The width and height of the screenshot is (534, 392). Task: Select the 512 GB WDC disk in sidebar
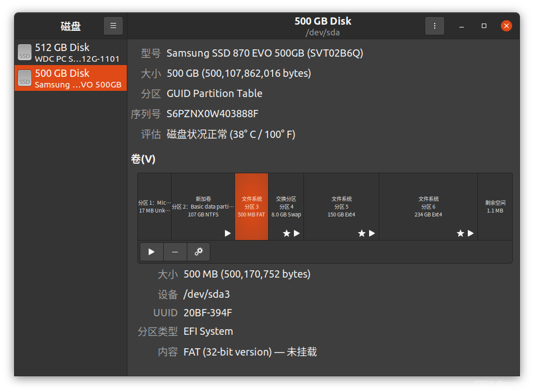coord(70,52)
